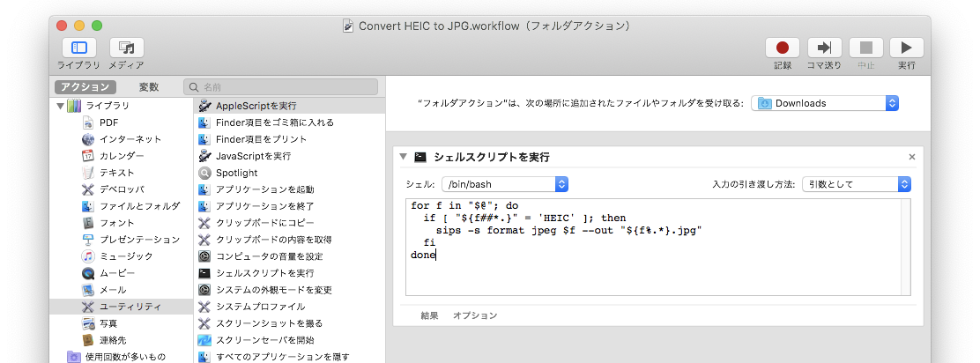Viewport: 980px width, 363px height.
Task: Collapse the シェルスクリプトを実行 action disclosure triangle
Action: click(403, 158)
